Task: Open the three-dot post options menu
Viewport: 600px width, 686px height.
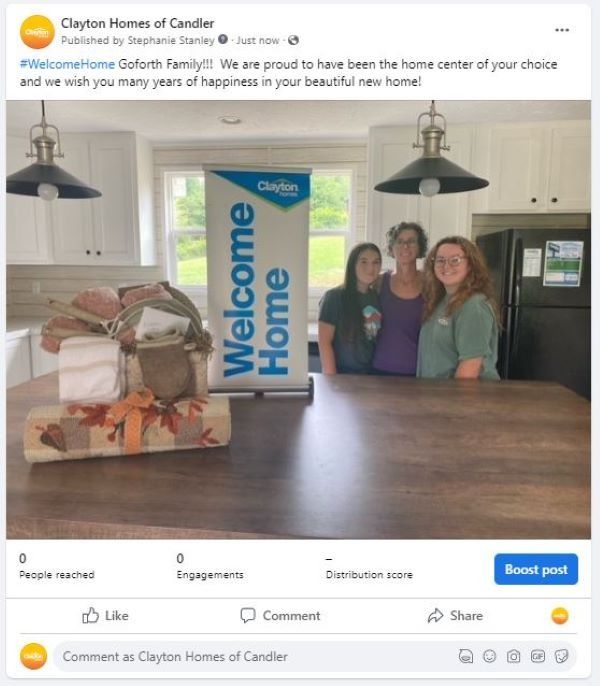Action: coord(562,30)
